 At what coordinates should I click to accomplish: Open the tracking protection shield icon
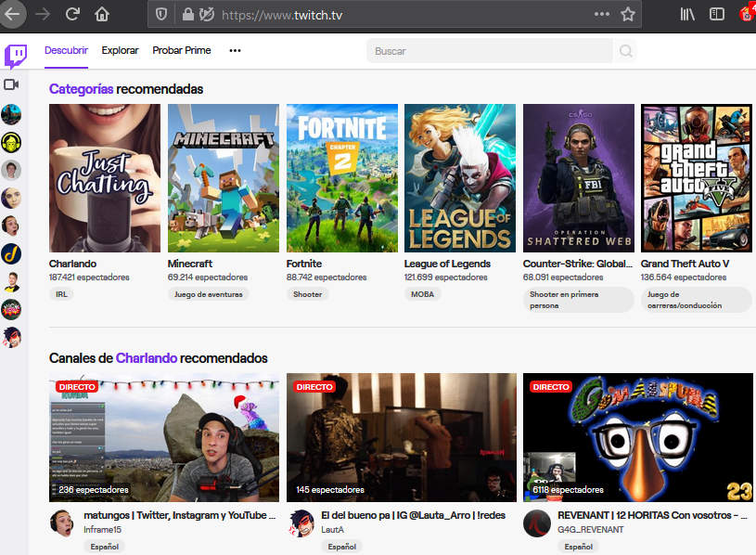point(161,15)
